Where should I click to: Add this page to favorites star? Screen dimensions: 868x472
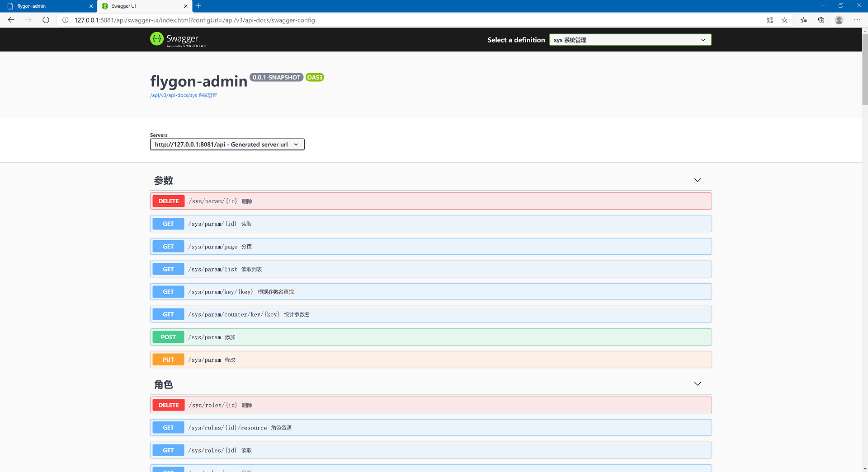pos(784,20)
